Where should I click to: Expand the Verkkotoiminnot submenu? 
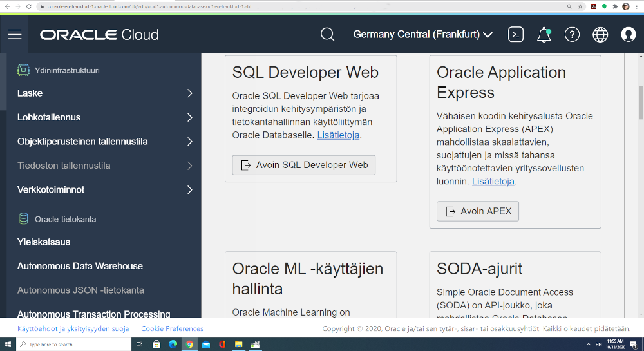(x=105, y=190)
